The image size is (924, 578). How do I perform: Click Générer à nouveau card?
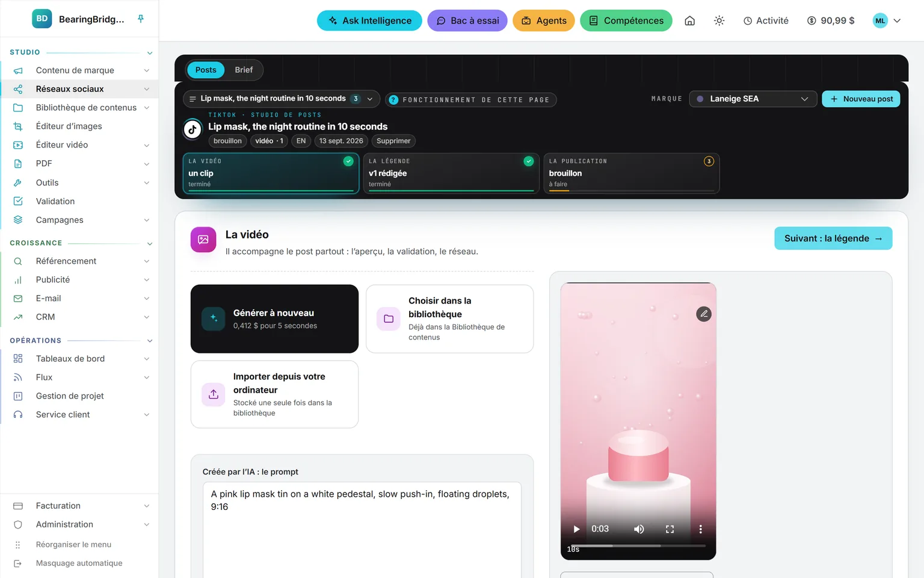(x=274, y=319)
